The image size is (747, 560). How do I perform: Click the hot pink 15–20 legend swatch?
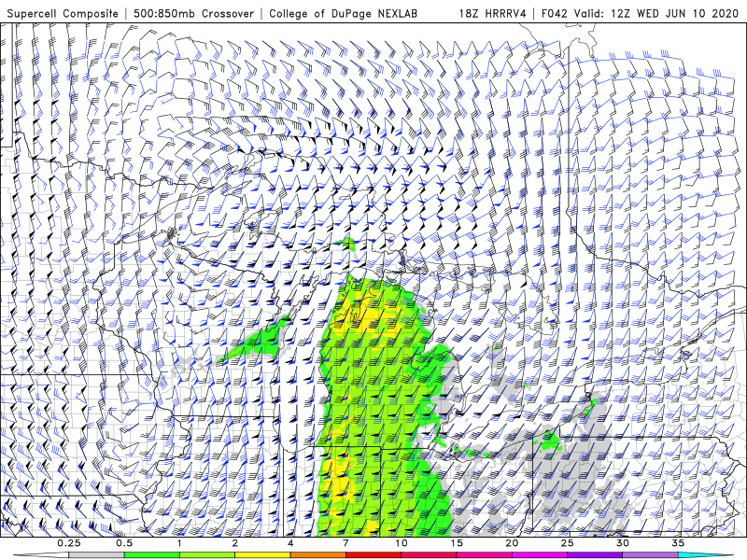(484, 555)
